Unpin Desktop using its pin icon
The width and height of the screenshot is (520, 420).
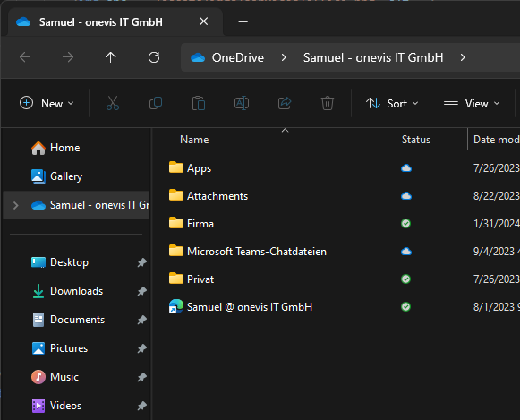142,262
